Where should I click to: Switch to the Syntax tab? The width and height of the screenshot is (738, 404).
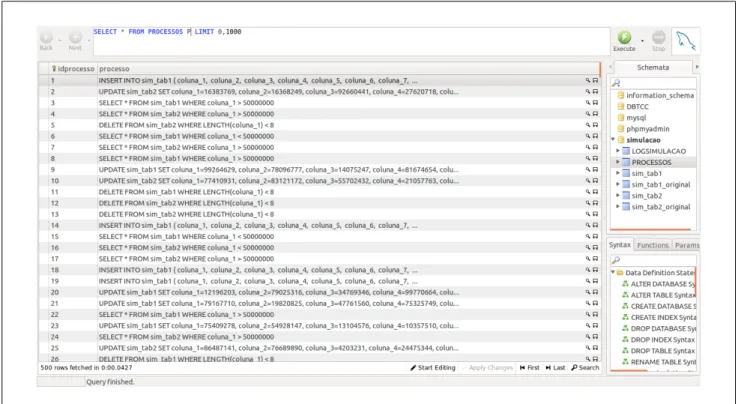619,245
